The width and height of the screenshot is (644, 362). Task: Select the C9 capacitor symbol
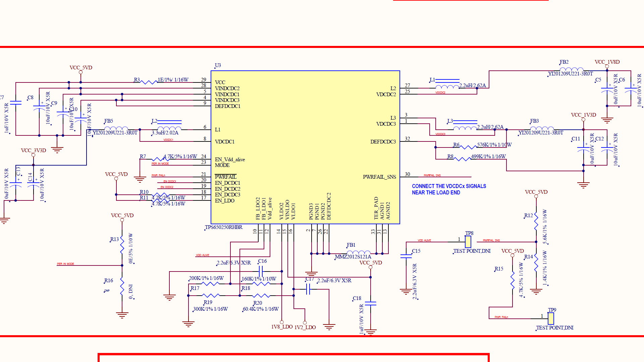click(x=63, y=113)
